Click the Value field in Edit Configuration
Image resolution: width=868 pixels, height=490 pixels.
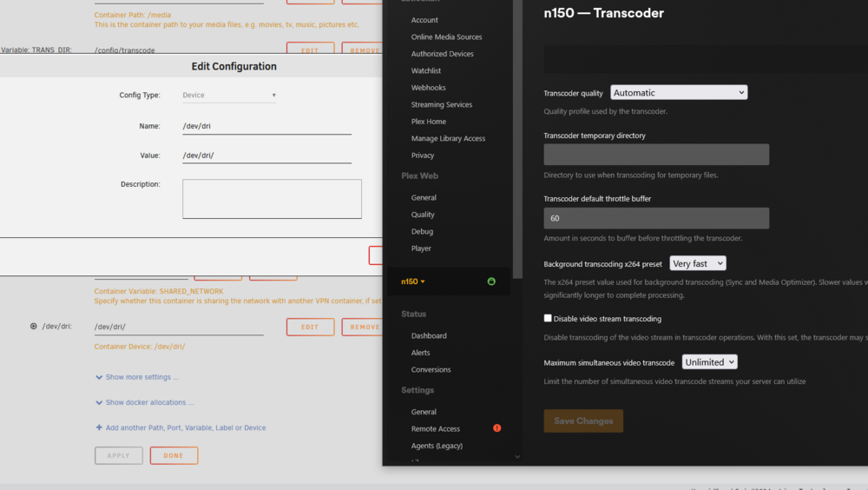click(266, 156)
